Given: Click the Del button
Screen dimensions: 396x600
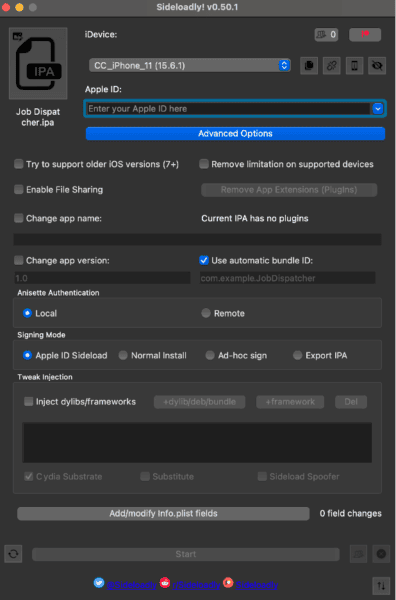Looking at the screenshot, I should 351,402.
